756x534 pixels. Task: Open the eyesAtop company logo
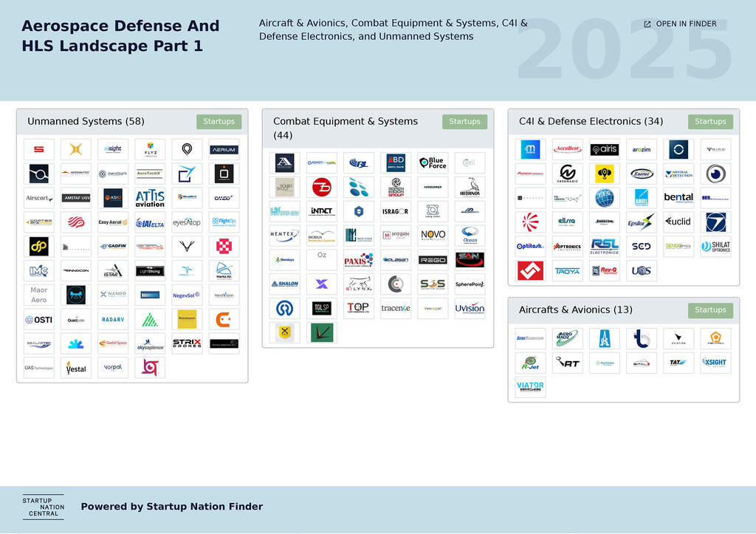pos(187,222)
